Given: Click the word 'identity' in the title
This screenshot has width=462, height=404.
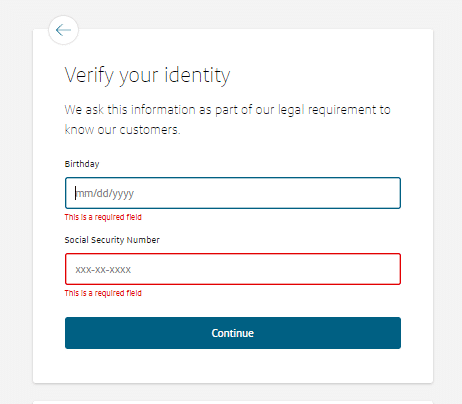Looking at the screenshot, I should coord(197,75).
